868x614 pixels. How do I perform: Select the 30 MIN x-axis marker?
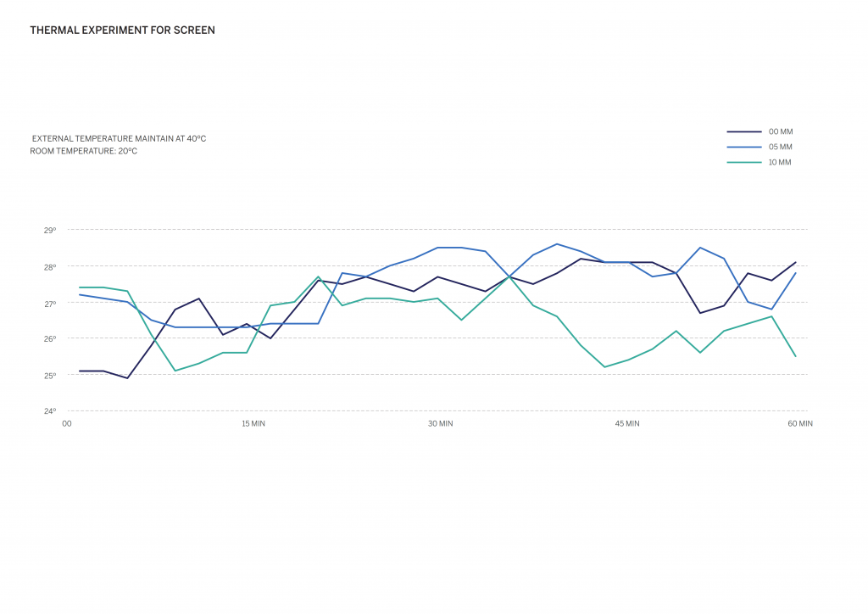[440, 423]
